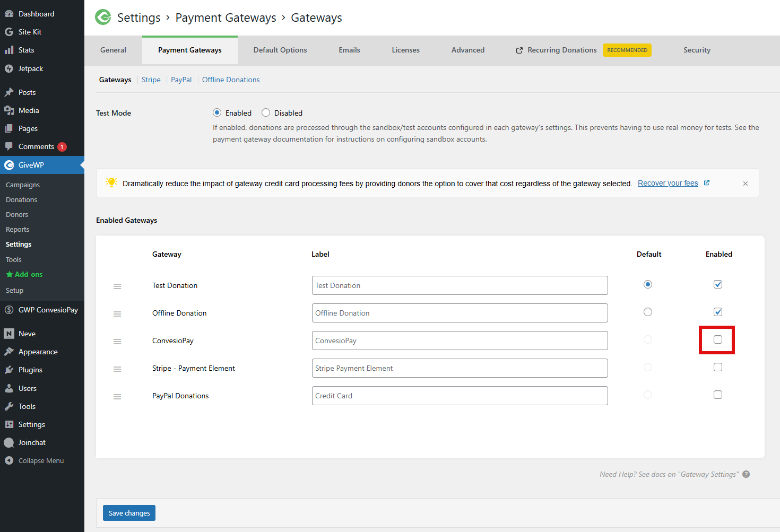Click the Jetpack icon in sidebar
The height and width of the screenshot is (532, 780).
[9, 68]
